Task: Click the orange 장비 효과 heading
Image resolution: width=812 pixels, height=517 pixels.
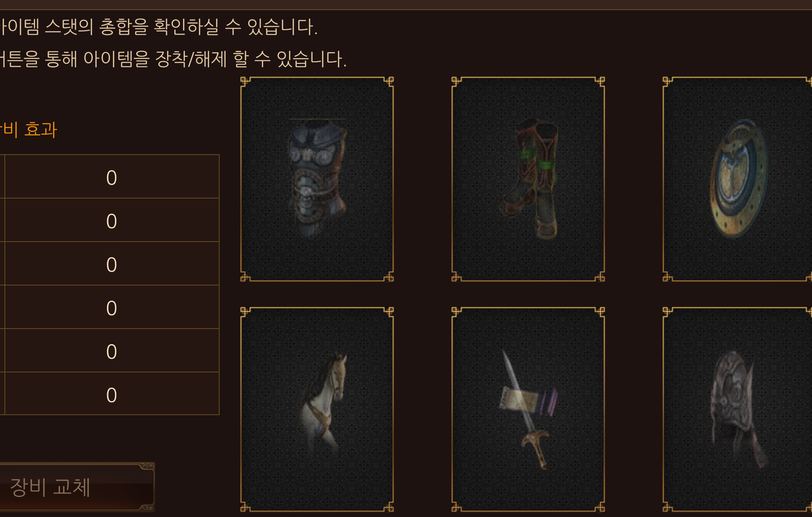Action: click(x=28, y=130)
